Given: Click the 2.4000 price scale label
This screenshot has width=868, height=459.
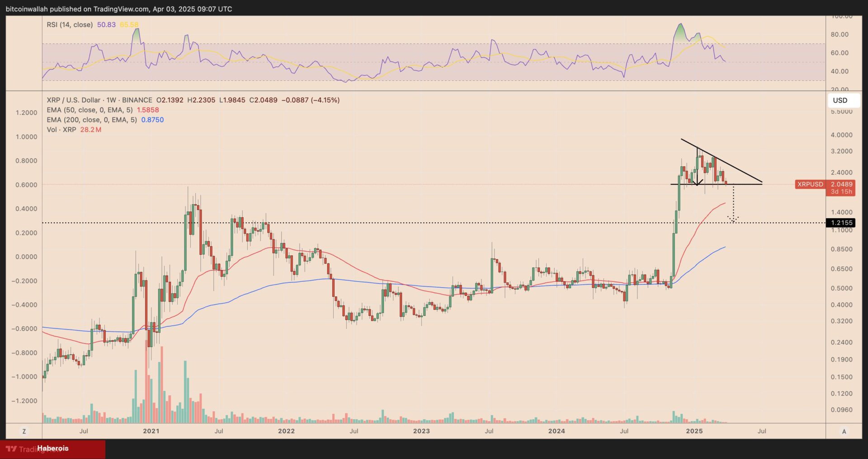Looking at the screenshot, I should 842,173.
